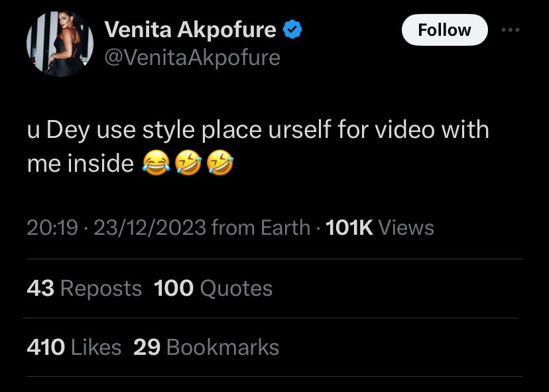549x392 pixels.
Task: View the 101K Views analytics
Action: [381, 228]
